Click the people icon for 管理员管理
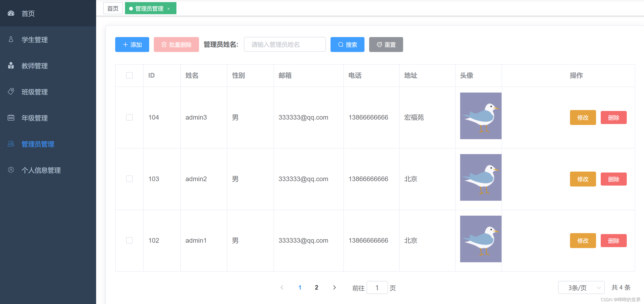The image size is (644, 304). (x=11, y=144)
